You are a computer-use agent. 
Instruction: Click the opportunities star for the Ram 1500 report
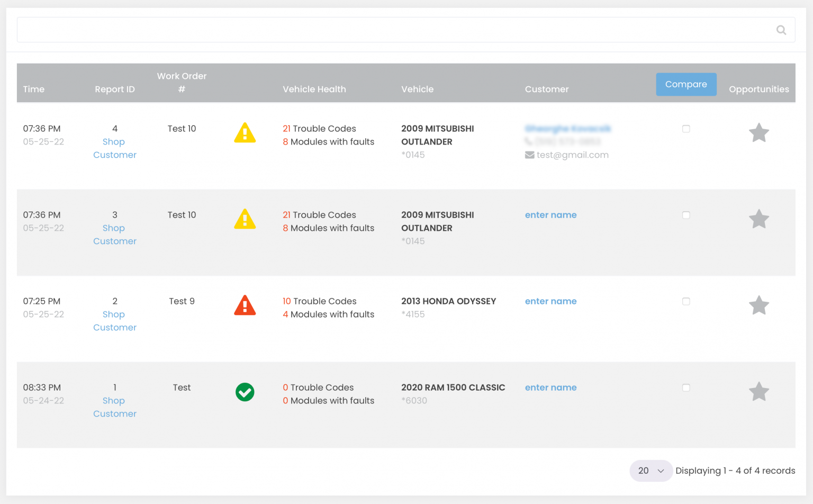pyautogui.click(x=759, y=392)
